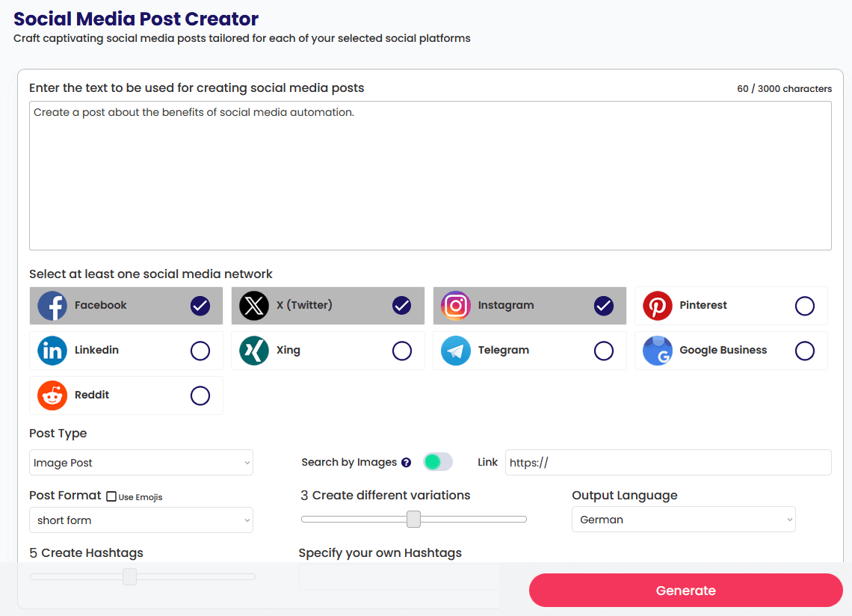
Task: Click the Reddit network icon
Action: pos(52,395)
